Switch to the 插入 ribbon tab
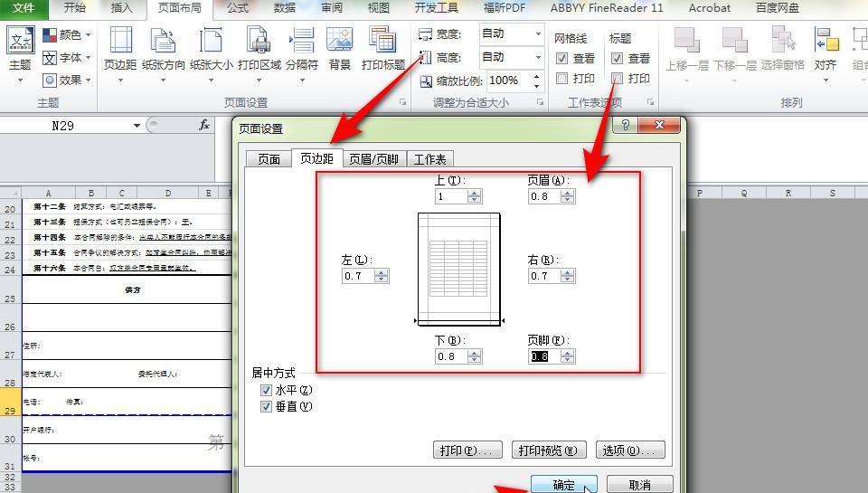Image resolution: width=868 pixels, height=493 pixels. [x=122, y=8]
